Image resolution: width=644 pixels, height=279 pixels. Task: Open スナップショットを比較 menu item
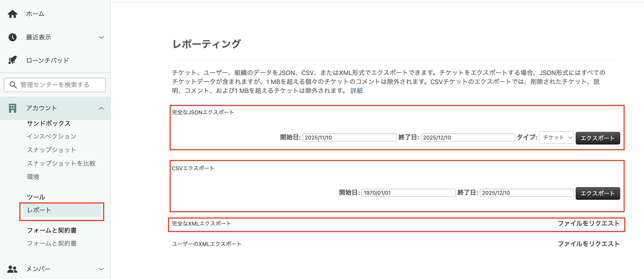coord(61,163)
